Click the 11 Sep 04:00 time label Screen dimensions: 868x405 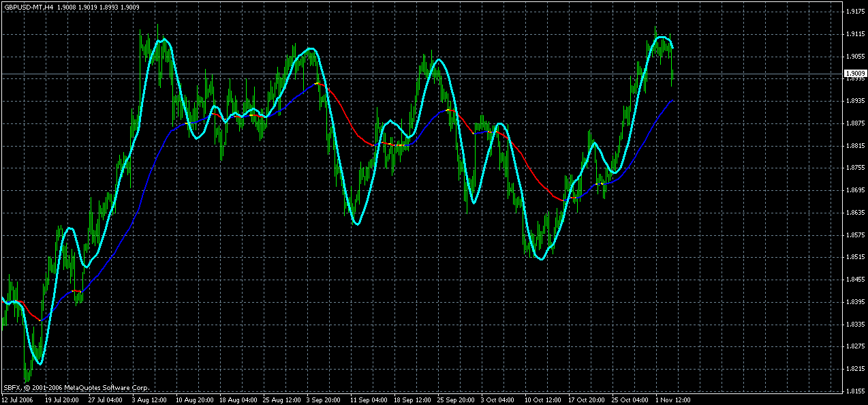(368, 400)
